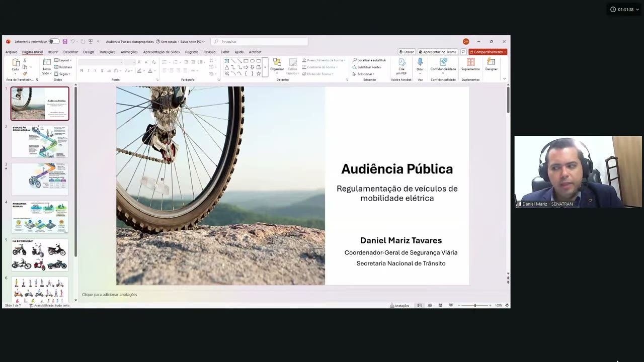Click the Redo icon in the title bar
This screenshot has height=362, width=644.
(83, 42)
